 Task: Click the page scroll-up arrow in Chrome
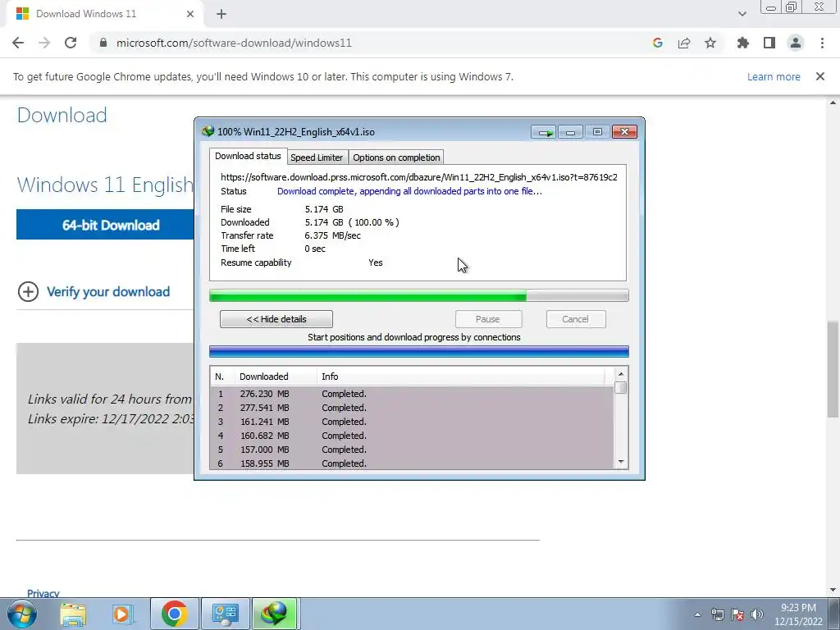pyautogui.click(x=833, y=103)
